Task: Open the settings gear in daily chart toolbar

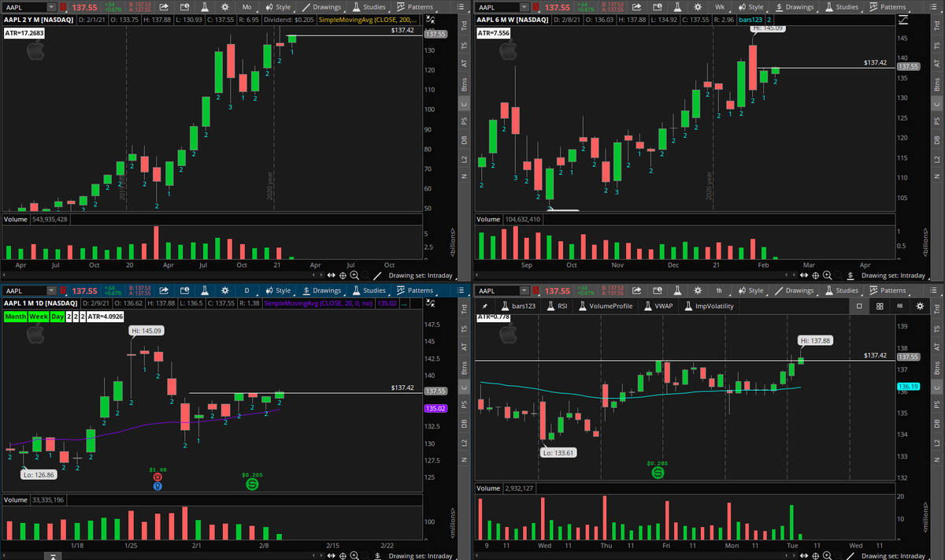Action: point(225,291)
